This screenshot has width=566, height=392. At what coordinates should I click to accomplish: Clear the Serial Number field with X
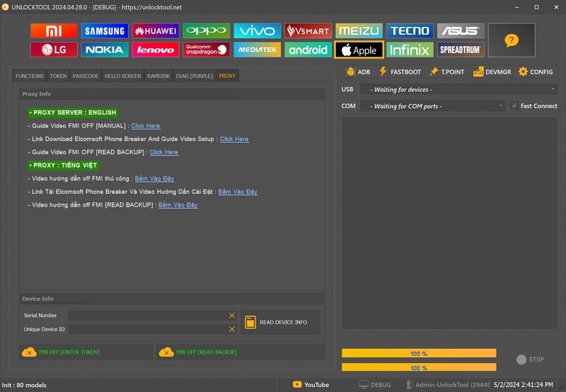231,316
